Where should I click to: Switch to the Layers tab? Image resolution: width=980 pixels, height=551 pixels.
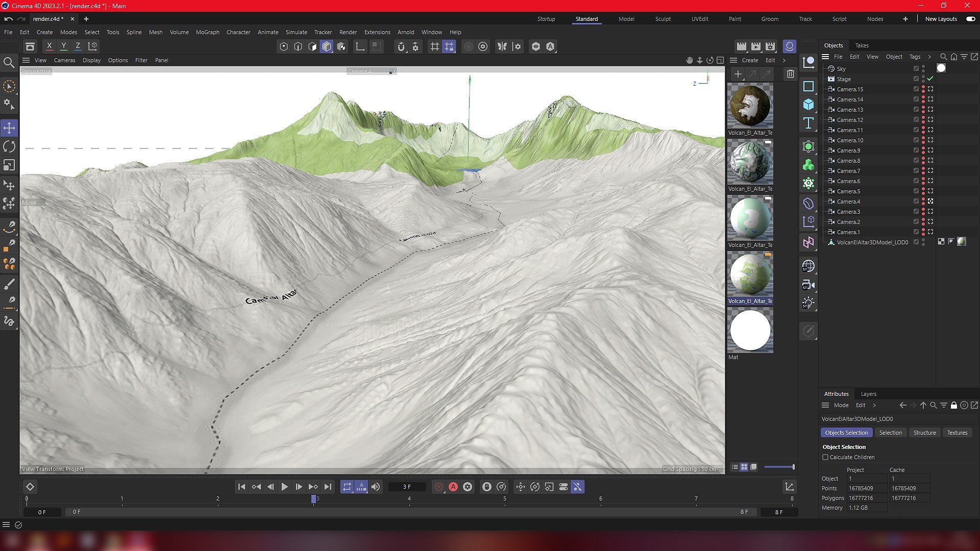click(868, 394)
